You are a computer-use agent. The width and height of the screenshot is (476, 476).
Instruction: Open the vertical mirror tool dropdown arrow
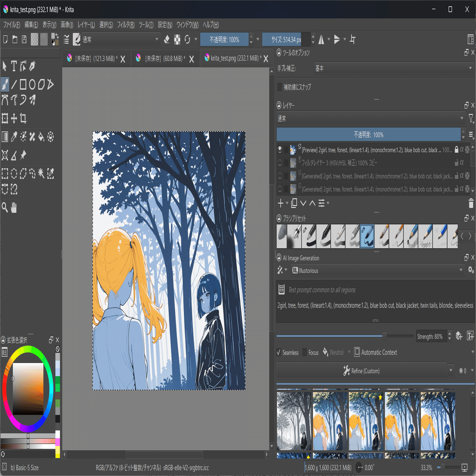345,39
